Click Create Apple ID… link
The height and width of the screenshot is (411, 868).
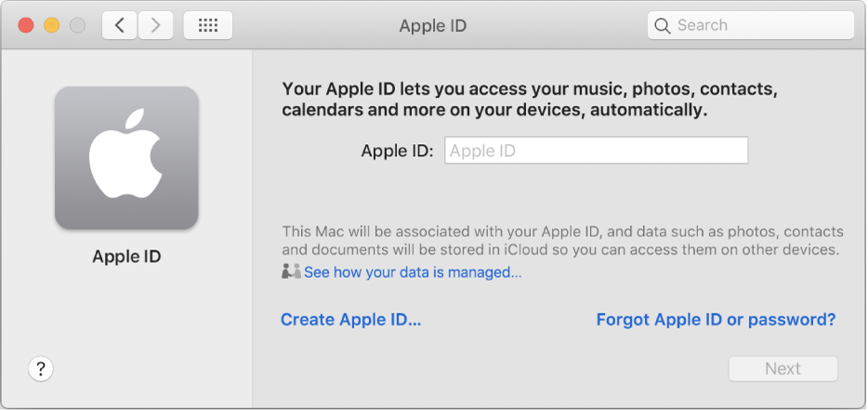350,320
